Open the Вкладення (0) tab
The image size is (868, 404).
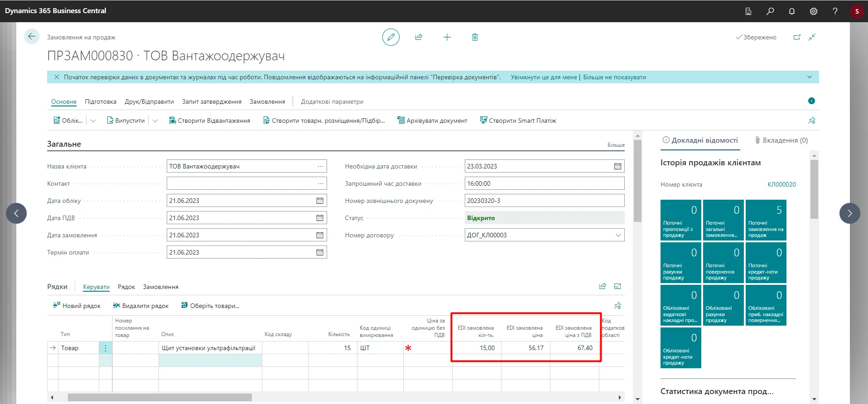pos(781,140)
